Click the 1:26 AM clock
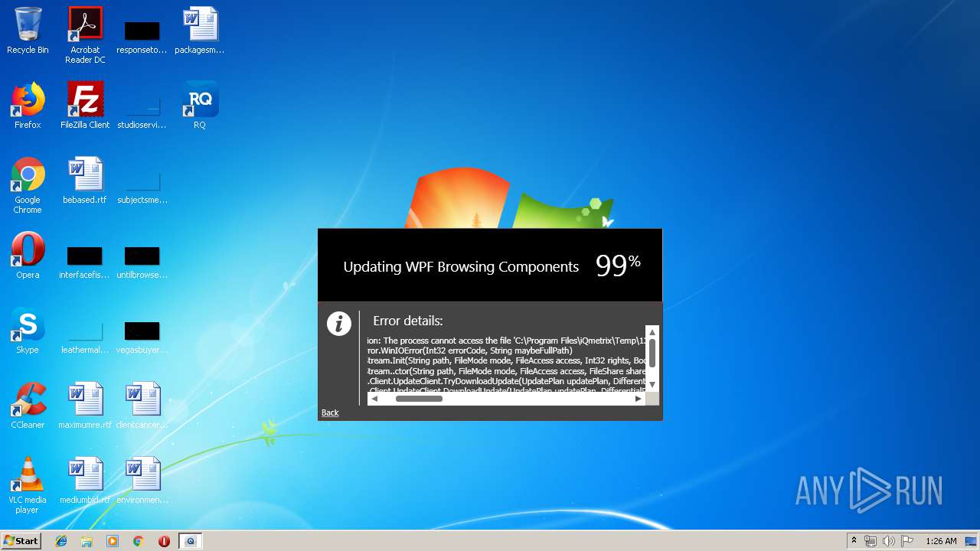This screenshot has height=551, width=980. (941, 541)
